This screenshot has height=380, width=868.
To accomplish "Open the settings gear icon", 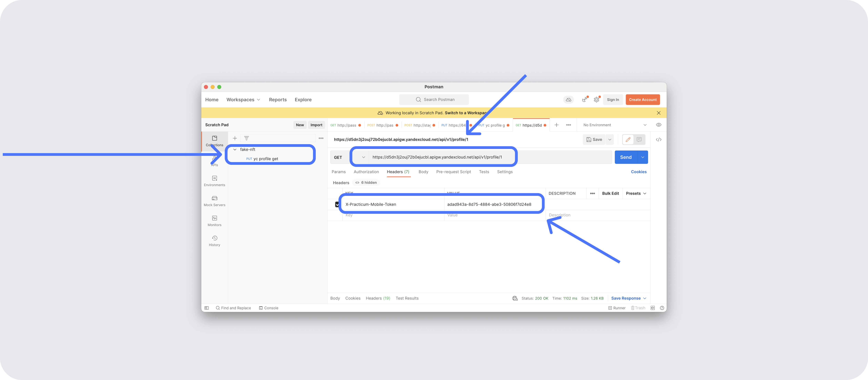I will point(596,100).
